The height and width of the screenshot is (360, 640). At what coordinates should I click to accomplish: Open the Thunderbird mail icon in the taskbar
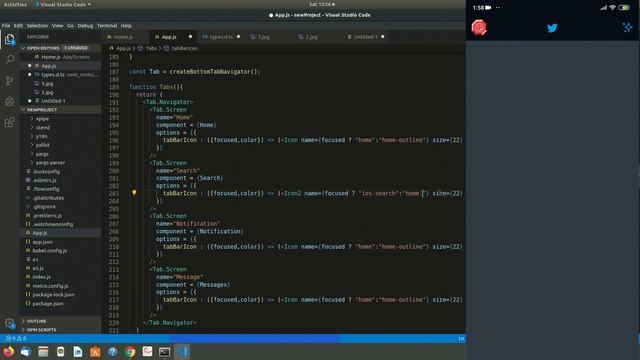click(x=26, y=351)
